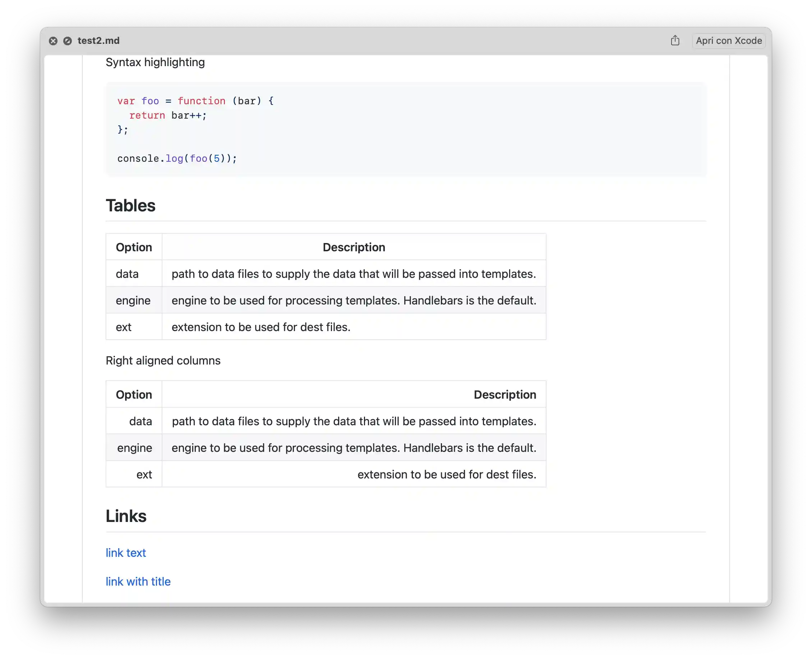Screen dimensions: 812x660
Task: Open the "link with title" hyperlink
Action: (x=138, y=581)
